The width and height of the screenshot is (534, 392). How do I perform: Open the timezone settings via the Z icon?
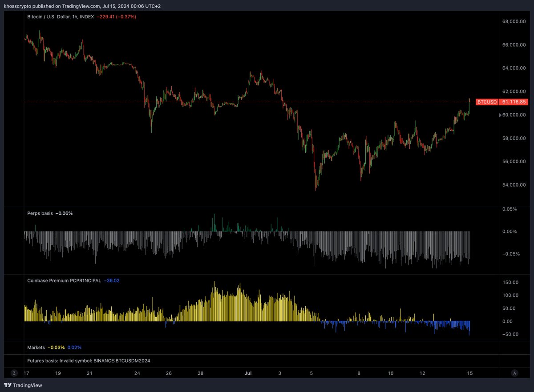14,373
